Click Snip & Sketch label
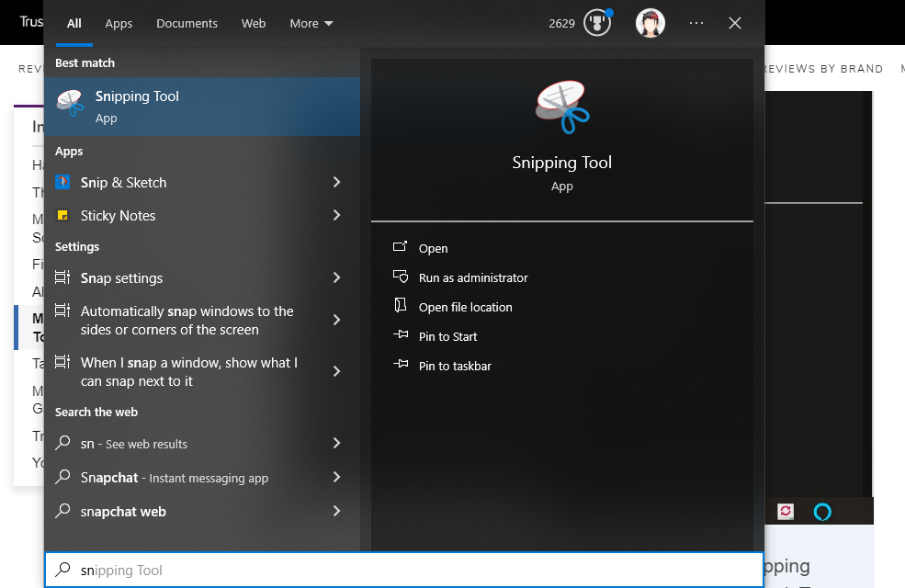Viewport: 905px width, 588px height. [123, 182]
